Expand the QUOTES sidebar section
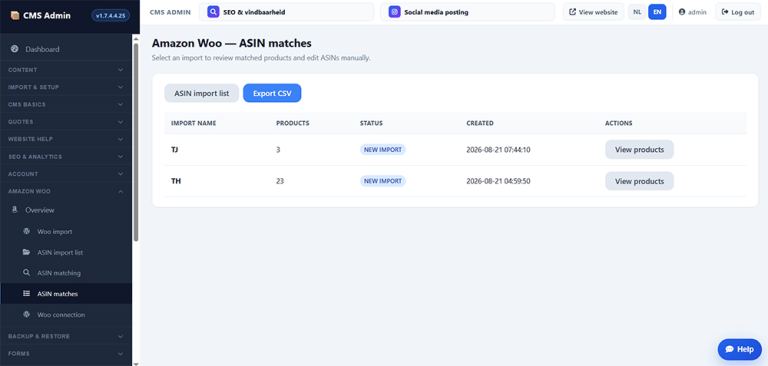768x366 pixels. [x=66, y=122]
